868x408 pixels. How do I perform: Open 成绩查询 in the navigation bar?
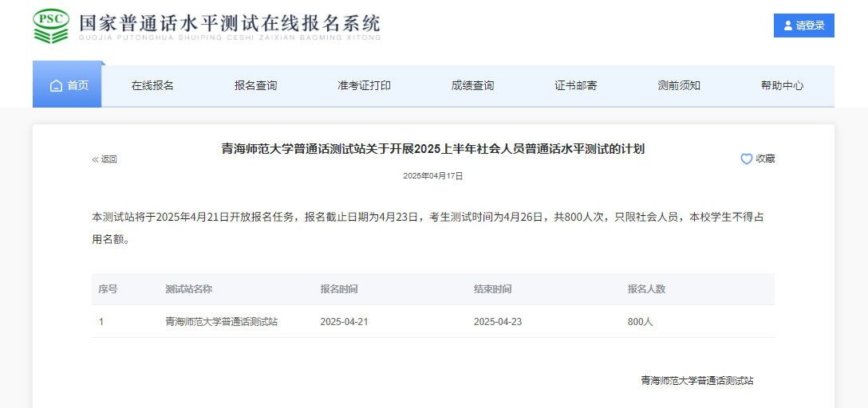(472, 86)
